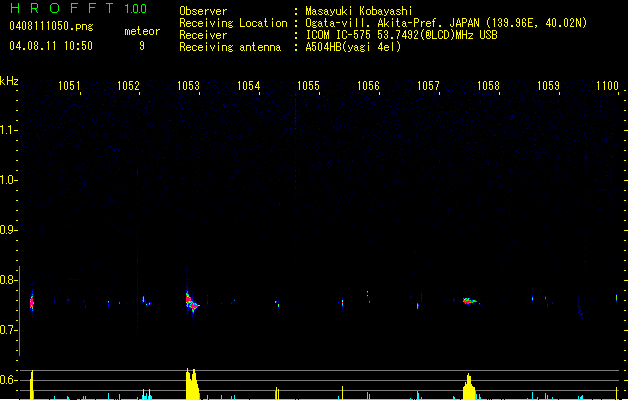The height and width of the screenshot is (400, 629).
Task: Select the ICOM IC-575 receiver description
Action: [402, 35]
